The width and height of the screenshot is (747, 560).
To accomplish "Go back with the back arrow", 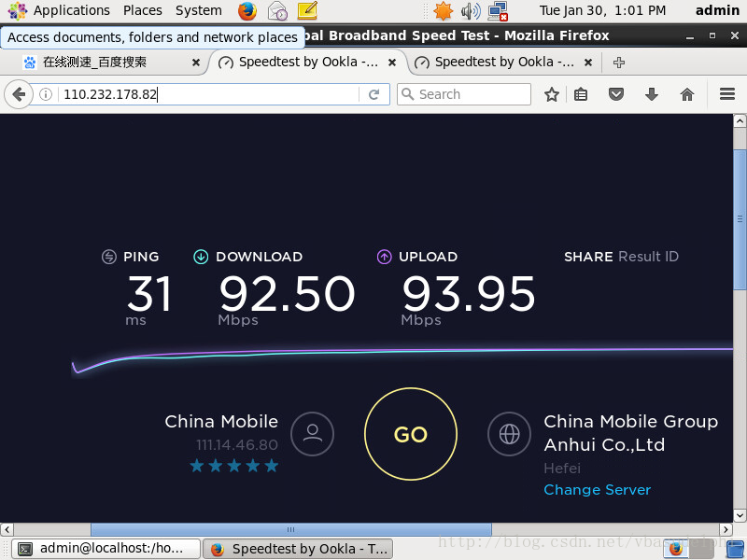I will [19, 94].
